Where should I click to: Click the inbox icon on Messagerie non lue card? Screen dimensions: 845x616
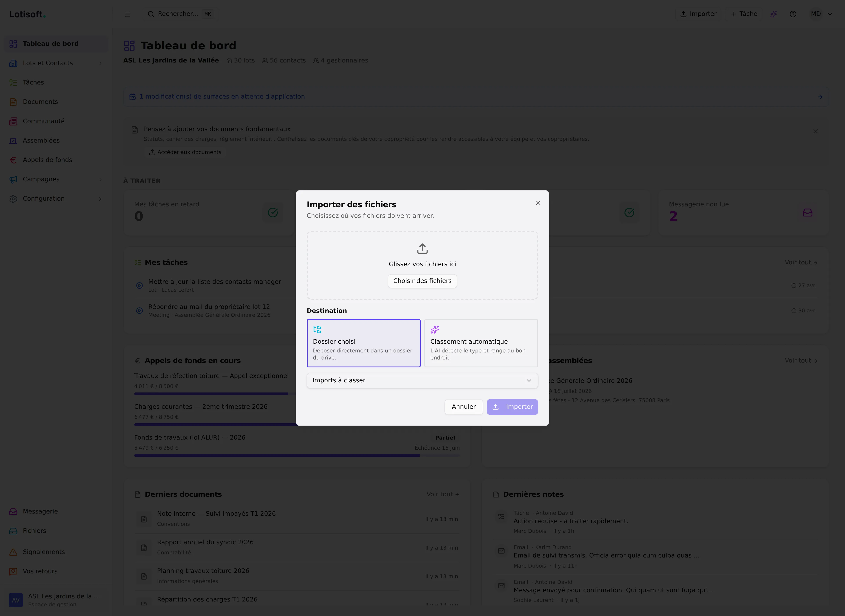pos(807,213)
